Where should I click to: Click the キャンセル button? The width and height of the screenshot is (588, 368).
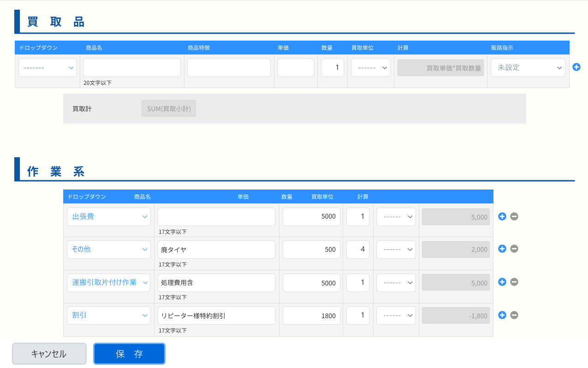pyautogui.click(x=49, y=354)
